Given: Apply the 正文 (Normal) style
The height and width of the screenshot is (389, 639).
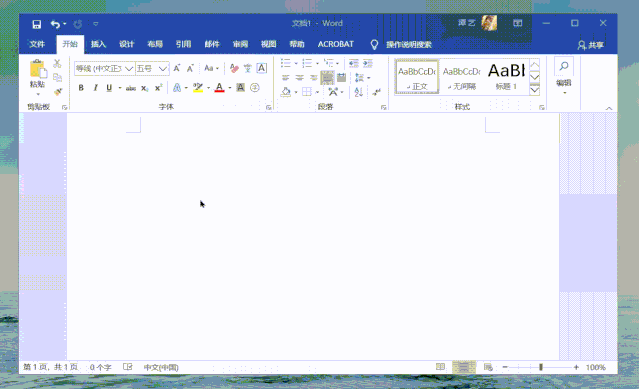Looking at the screenshot, I should pyautogui.click(x=417, y=77).
